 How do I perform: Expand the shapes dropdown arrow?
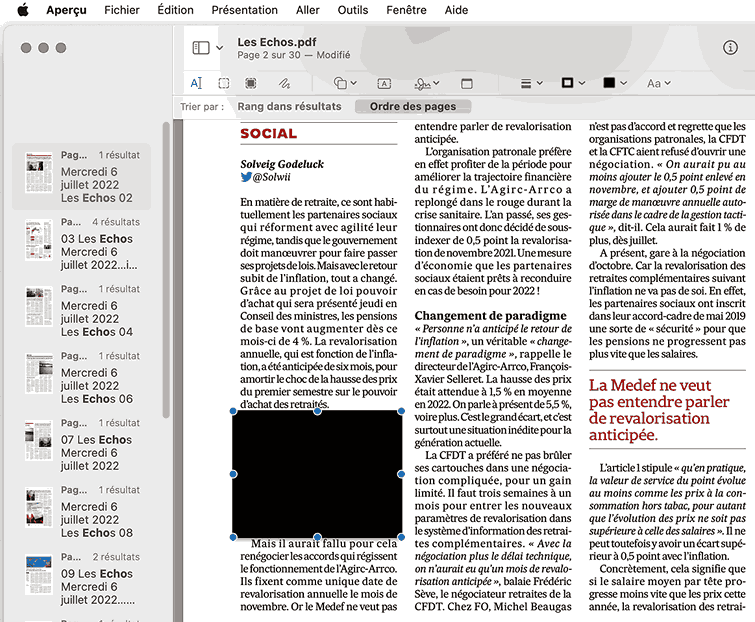[x=353, y=83]
